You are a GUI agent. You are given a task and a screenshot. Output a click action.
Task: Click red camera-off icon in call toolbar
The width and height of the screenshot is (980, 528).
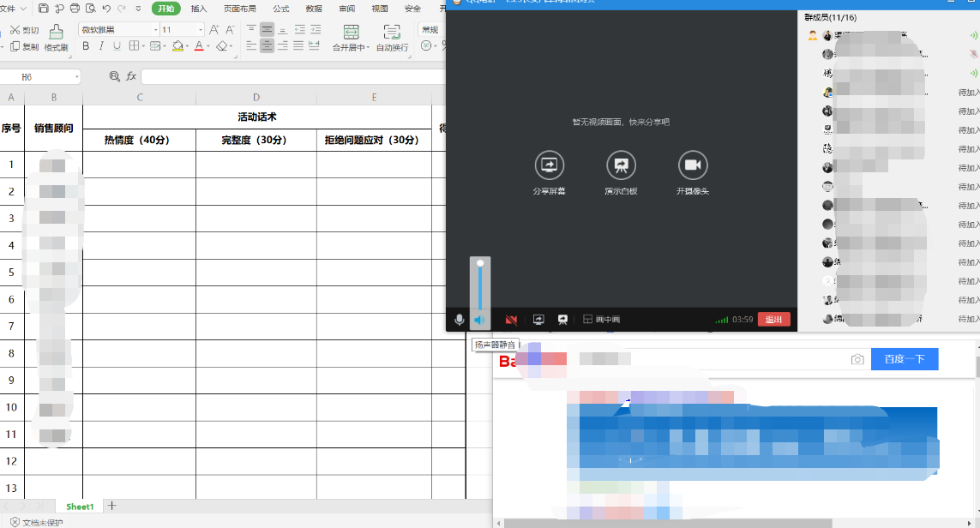pos(511,320)
